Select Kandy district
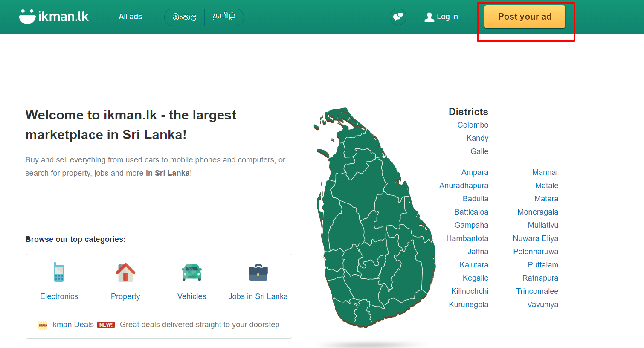This screenshot has width=644, height=348. click(x=477, y=138)
